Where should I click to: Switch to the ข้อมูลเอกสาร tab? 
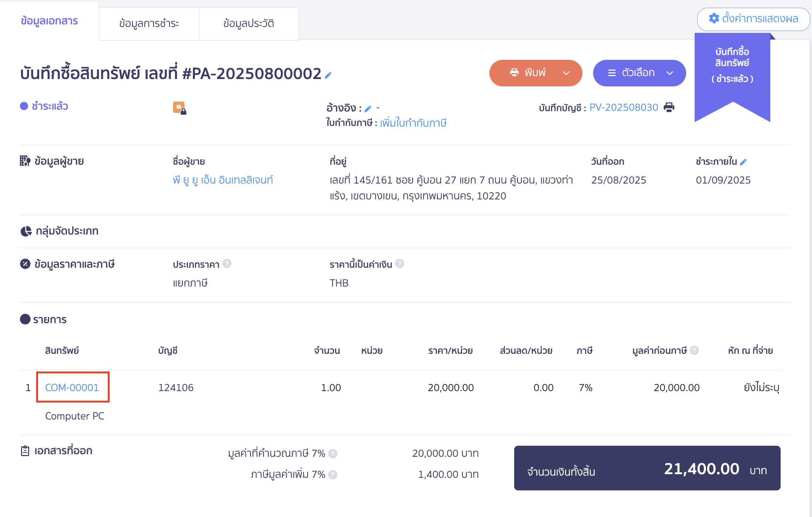point(49,21)
